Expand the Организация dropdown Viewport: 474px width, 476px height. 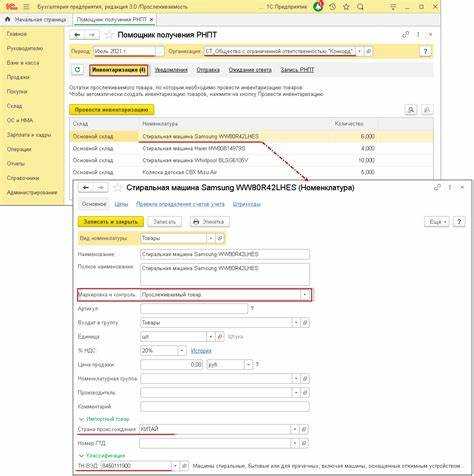pos(359,51)
